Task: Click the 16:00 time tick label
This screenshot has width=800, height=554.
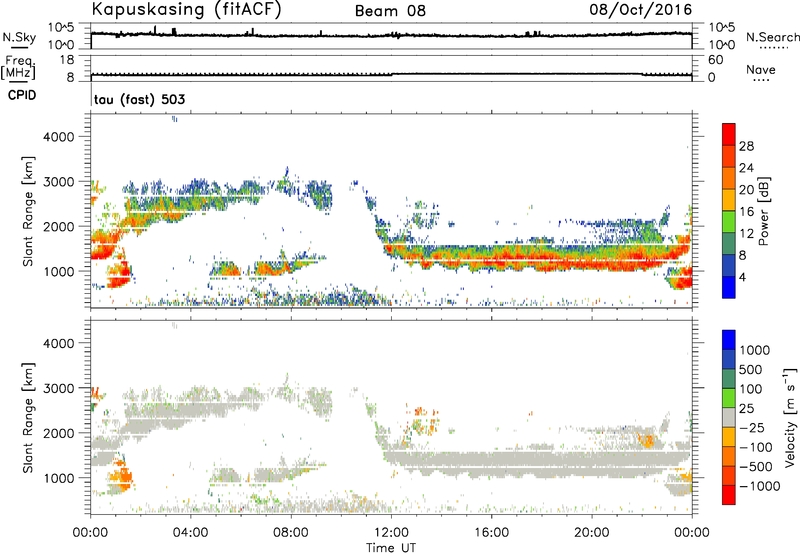Action: (491, 533)
